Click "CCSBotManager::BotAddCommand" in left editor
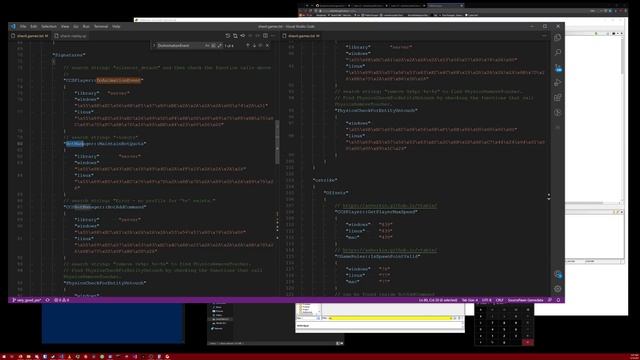This screenshot has height=360, width=640. (x=105, y=207)
